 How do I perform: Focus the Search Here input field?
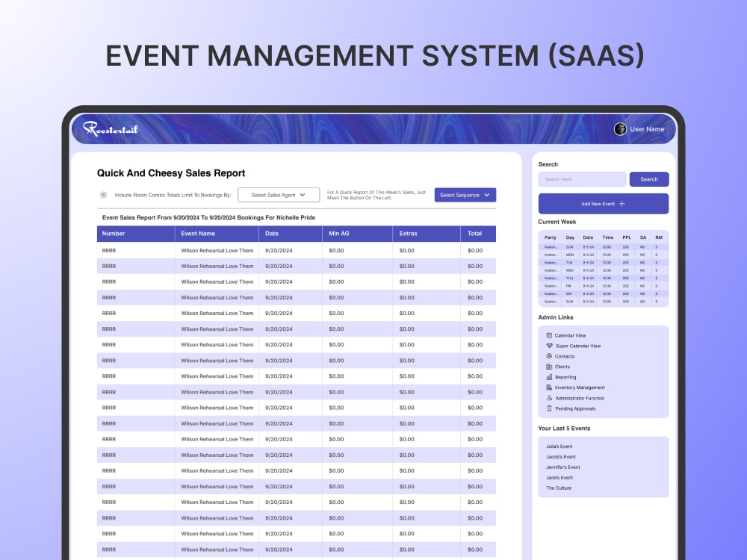(x=582, y=179)
